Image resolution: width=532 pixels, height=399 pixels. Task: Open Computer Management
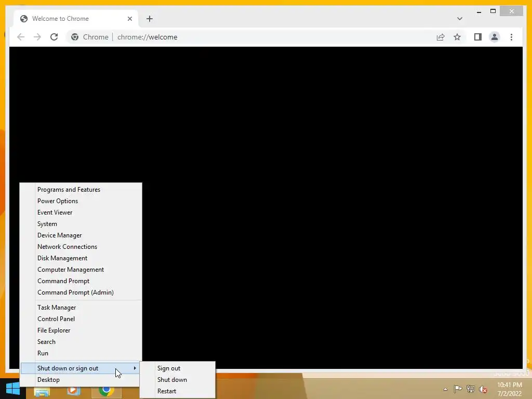(81, 270)
